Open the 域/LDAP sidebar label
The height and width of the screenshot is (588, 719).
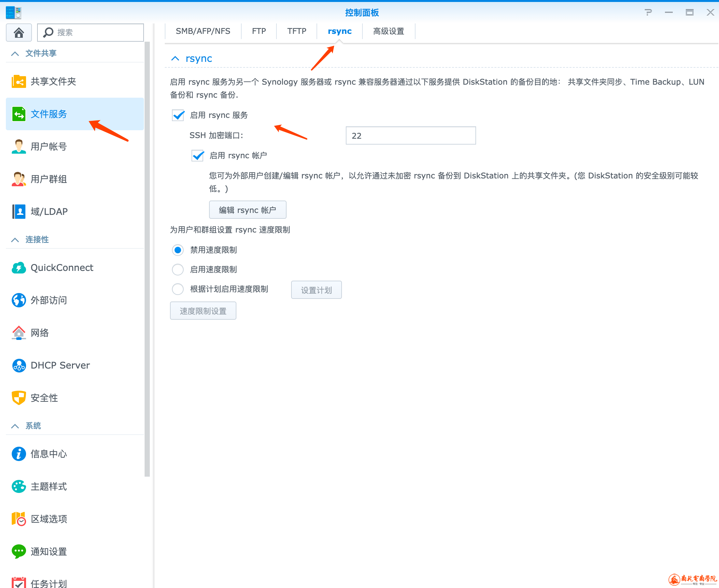(49, 212)
